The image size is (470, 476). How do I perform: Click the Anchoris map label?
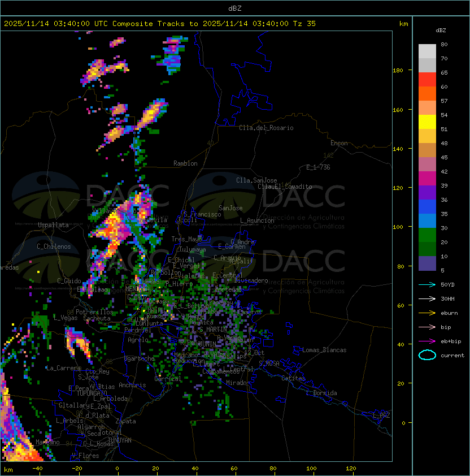[x=132, y=385]
